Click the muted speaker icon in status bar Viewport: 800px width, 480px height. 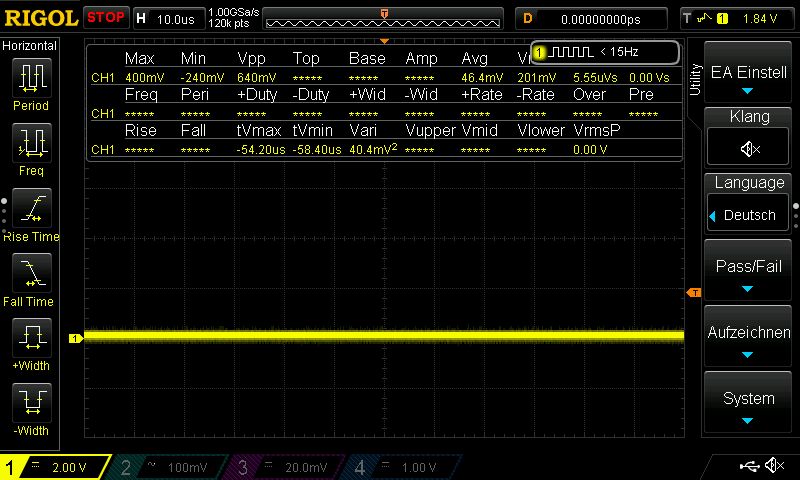tap(774, 466)
